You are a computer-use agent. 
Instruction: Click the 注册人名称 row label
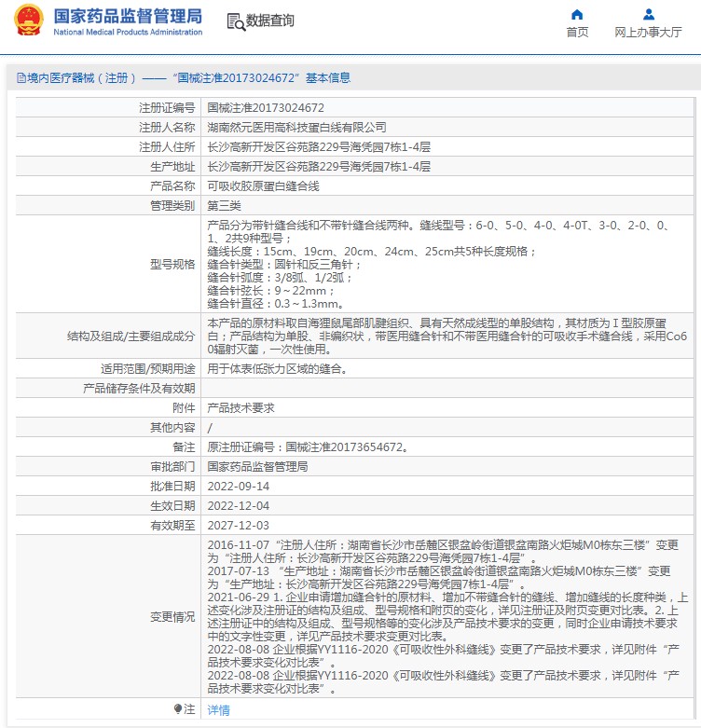tap(167, 127)
